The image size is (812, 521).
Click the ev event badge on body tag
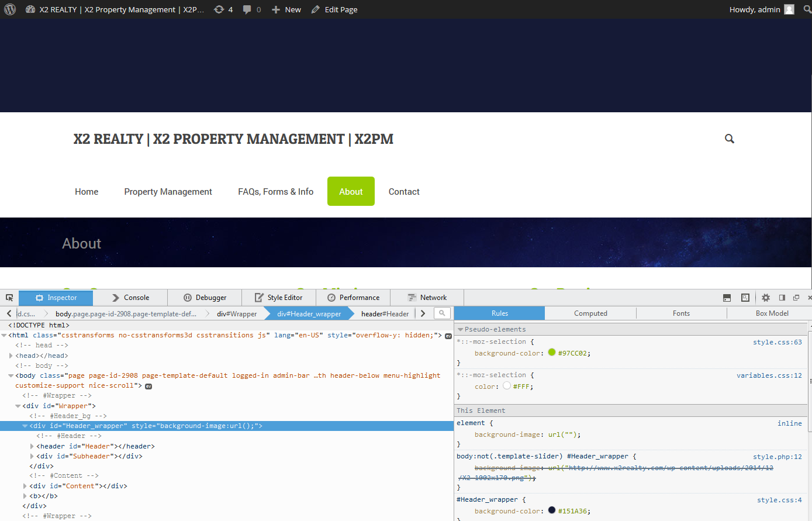tap(148, 386)
